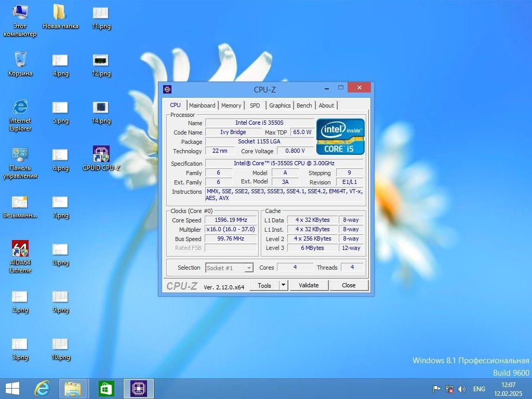Switch to the Mainboard tab
This screenshot has height=399, width=532.
(202, 105)
